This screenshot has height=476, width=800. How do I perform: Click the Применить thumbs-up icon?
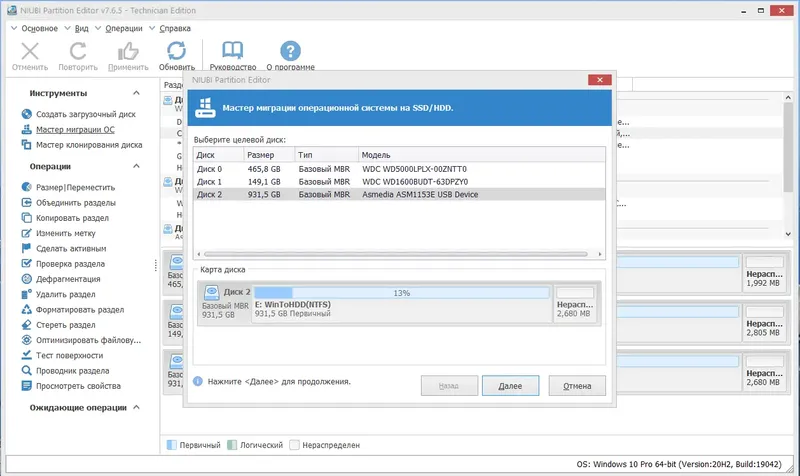(128, 51)
